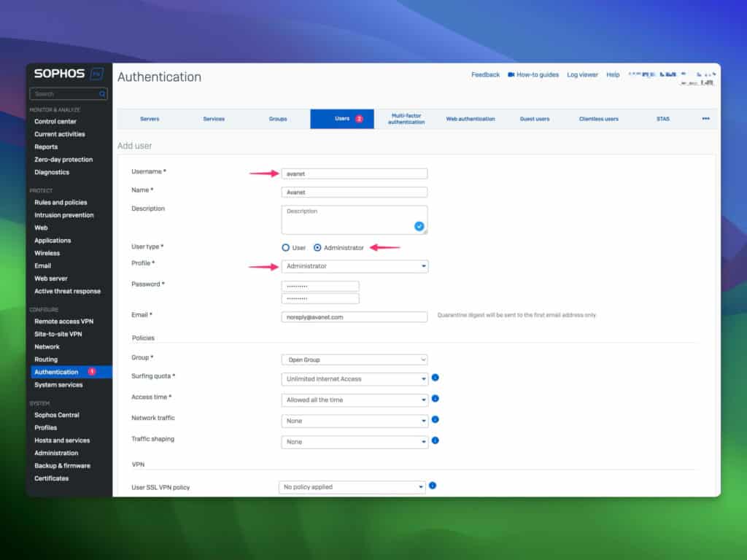The height and width of the screenshot is (560, 747).
Task: Click the blue icon inside the Description box
Action: pyautogui.click(x=419, y=227)
